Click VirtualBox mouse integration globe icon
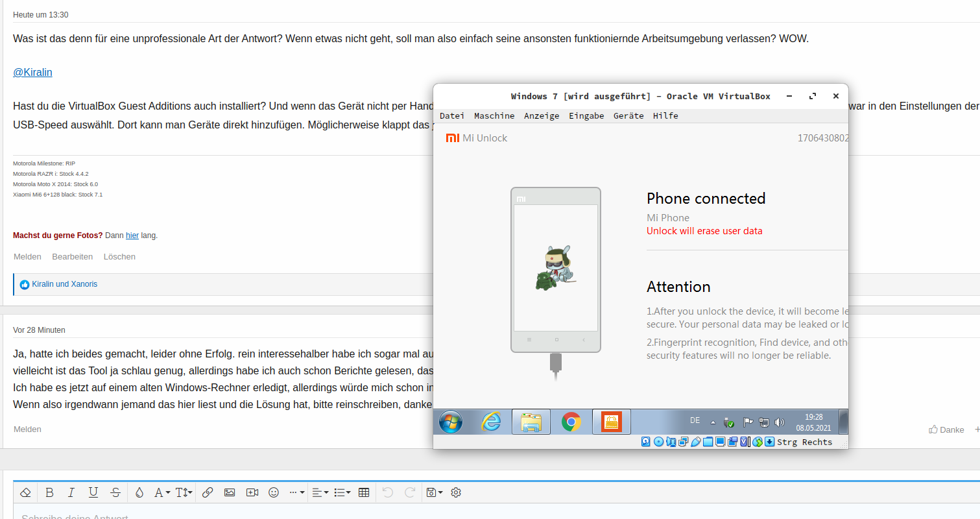The height and width of the screenshot is (519, 980). pyautogui.click(x=757, y=442)
